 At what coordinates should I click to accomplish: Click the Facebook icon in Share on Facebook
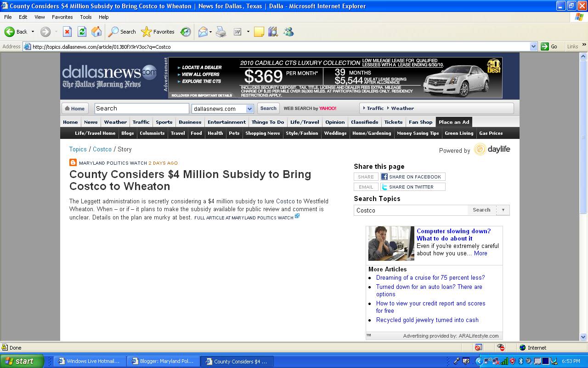pyautogui.click(x=384, y=177)
